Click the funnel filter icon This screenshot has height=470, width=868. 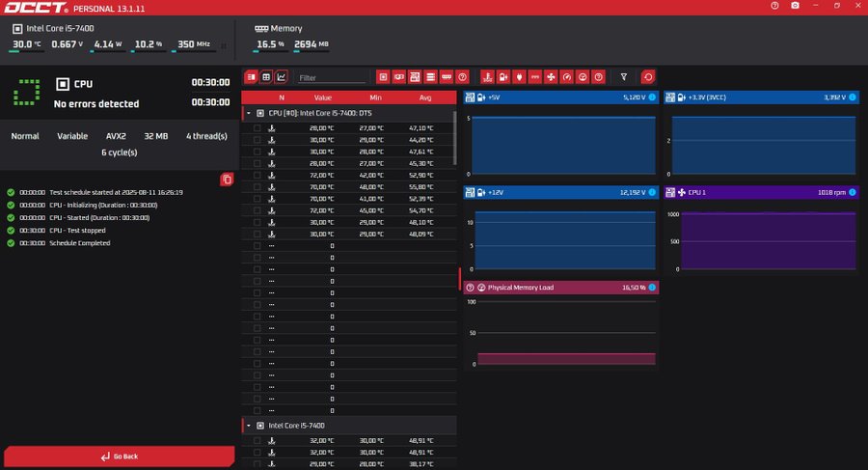tap(624, 77)
